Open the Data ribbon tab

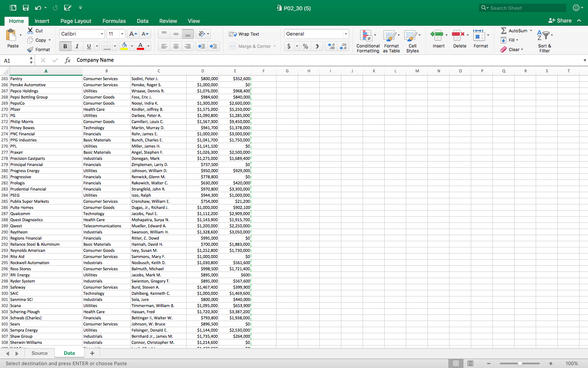click(143, 21)
